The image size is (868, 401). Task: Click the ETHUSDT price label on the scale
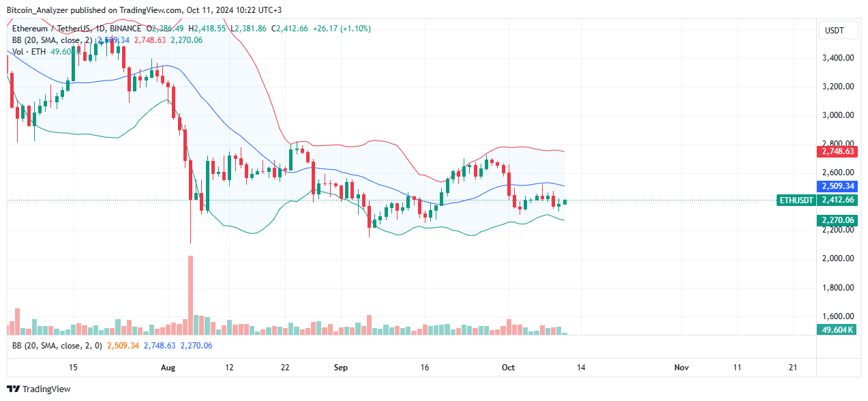(x=797, y=200)
